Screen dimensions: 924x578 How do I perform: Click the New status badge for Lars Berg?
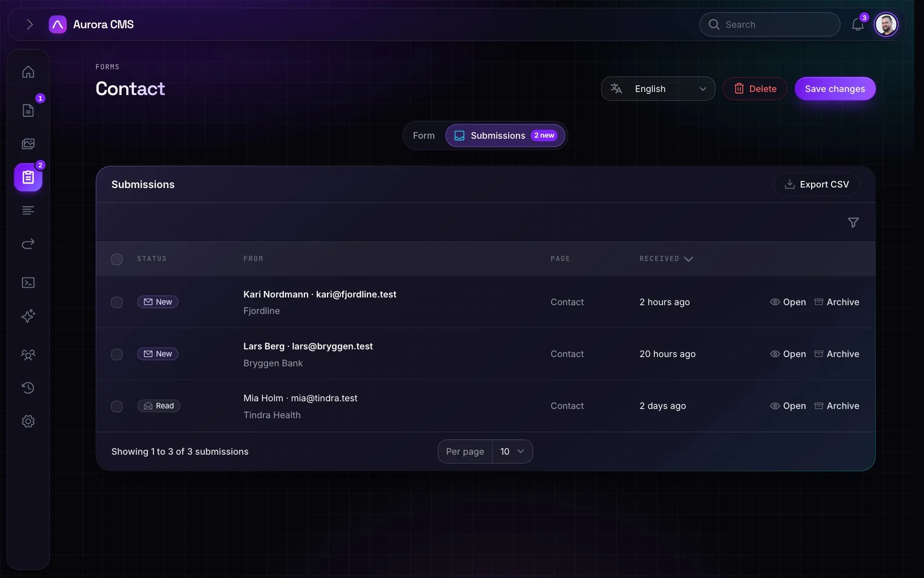158,354
